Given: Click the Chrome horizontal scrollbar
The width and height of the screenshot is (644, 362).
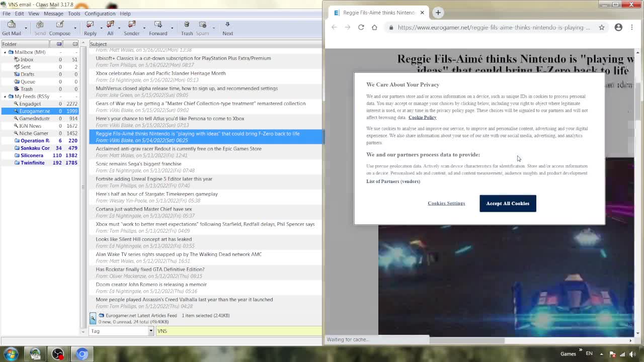Looking at the screenshot, I should point(467,340).
